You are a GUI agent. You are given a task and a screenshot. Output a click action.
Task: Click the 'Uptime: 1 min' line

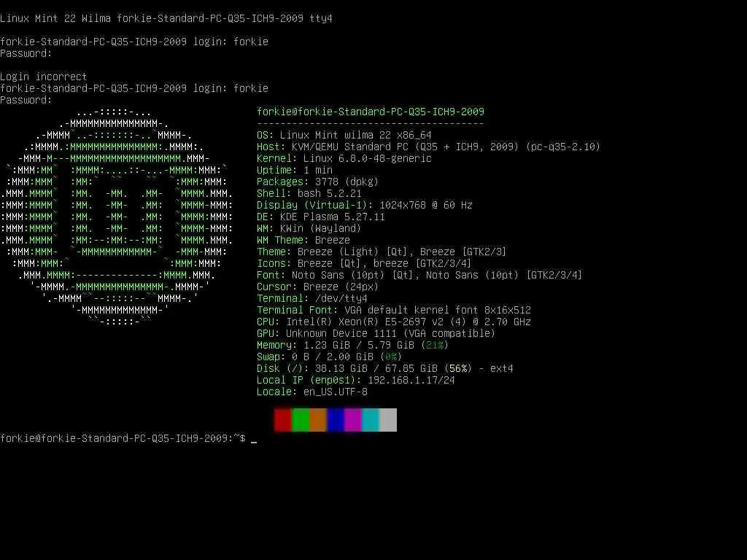pyautogui.click(x=295, y=170)
